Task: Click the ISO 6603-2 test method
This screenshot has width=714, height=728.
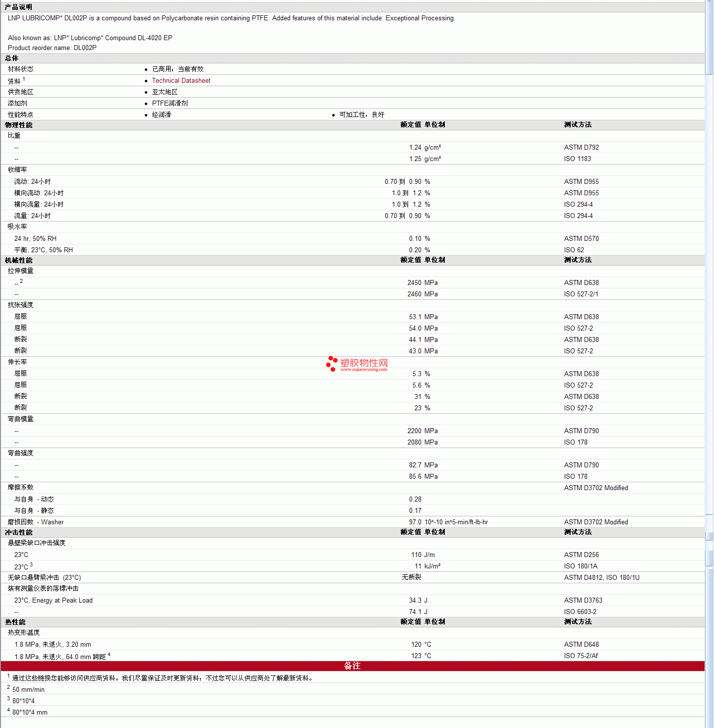Action: pos(580,612)
